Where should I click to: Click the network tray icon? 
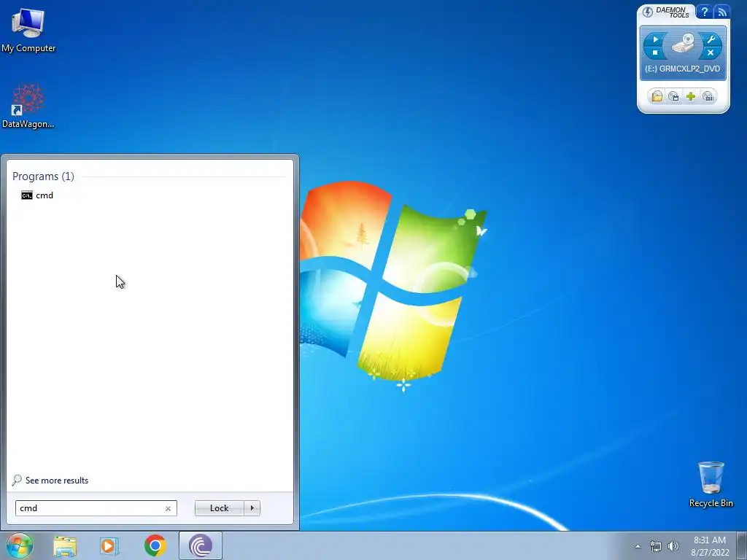click(656, 546)
